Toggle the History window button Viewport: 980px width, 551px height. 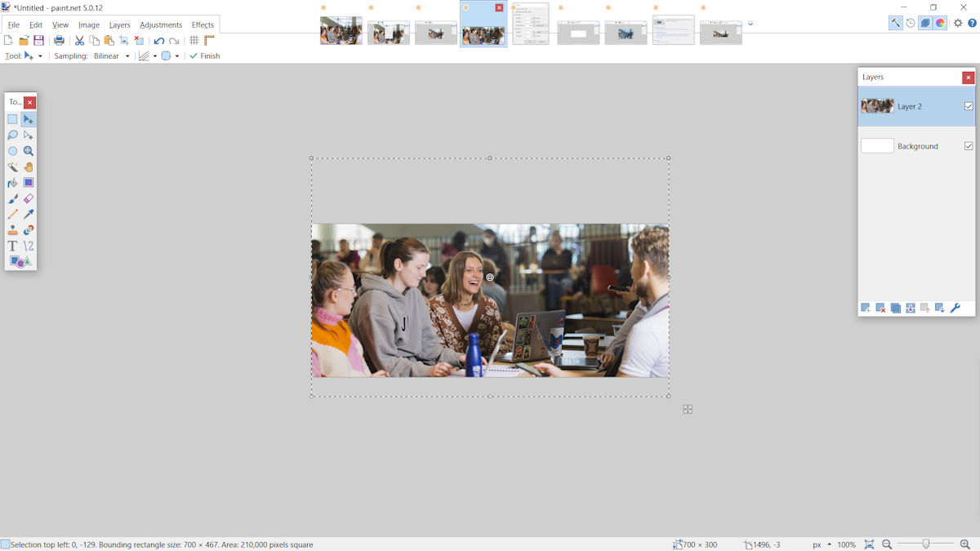click(x=911, y=23)
